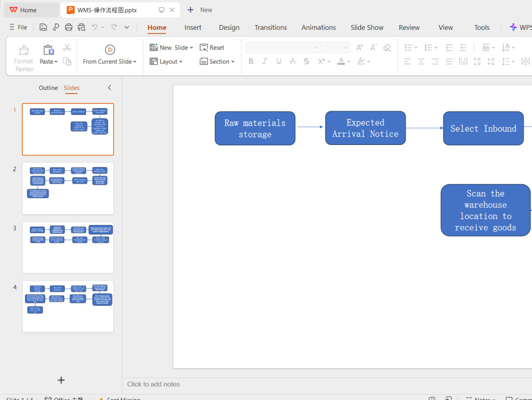Open the View ribbon tab
Viewport: 532px width, 400px height.
[445, 28]
